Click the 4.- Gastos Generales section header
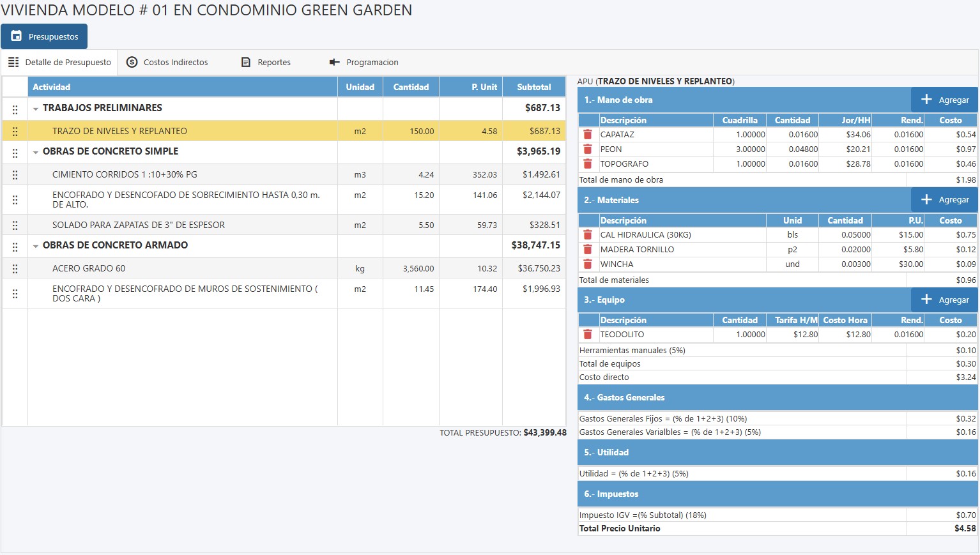 click(777, 397)
